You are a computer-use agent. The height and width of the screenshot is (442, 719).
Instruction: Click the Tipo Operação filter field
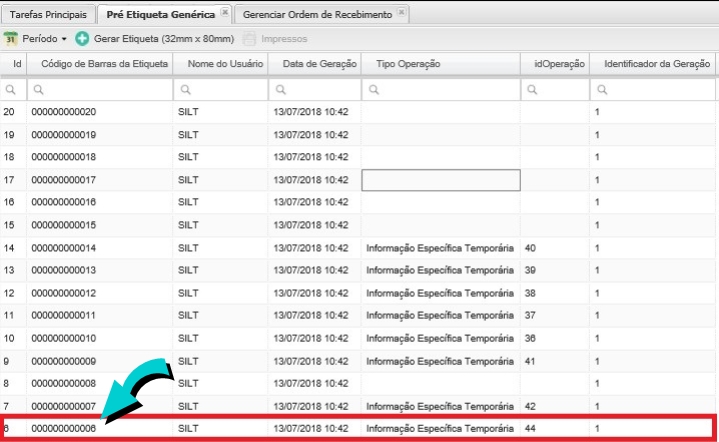point(441,90)
